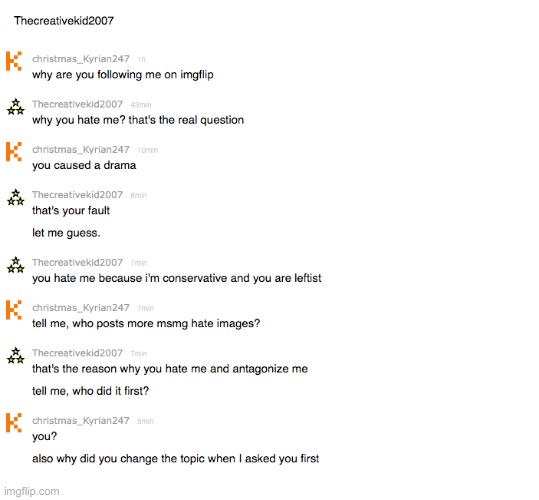Screen dimensions: 539x500
Task: Click username Thecreativekid2007 on the 43min message
Action: [77, 104]
